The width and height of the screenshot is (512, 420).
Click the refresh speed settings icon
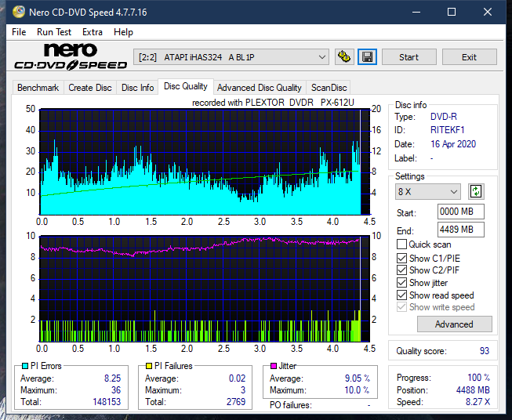click(476, 191)
